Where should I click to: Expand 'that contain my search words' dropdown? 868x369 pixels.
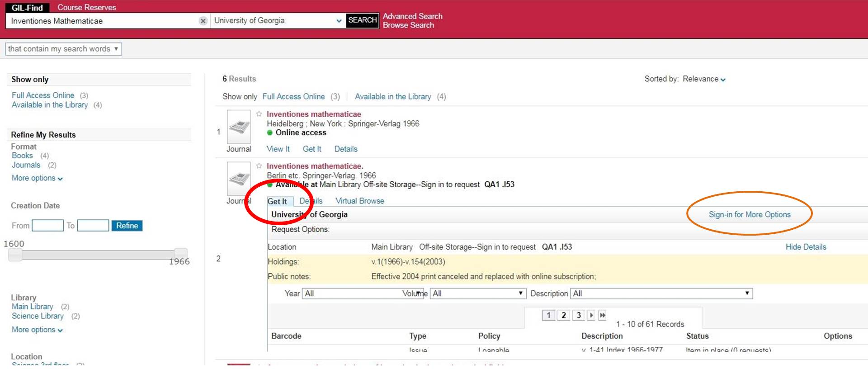(63, 49)
